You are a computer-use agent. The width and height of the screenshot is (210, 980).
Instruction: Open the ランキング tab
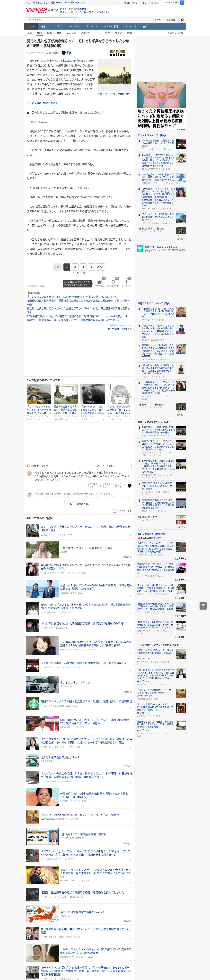point(130,27)
